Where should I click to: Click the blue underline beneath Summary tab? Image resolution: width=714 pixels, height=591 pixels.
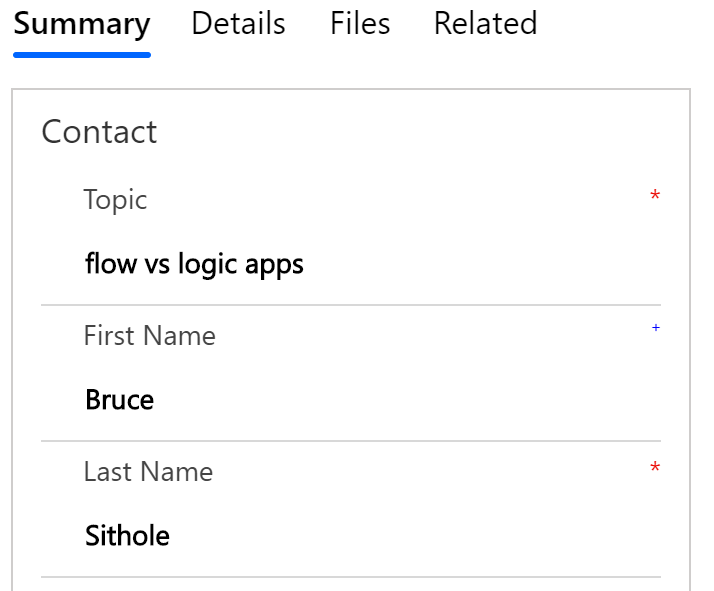click(x=82, y=55)
